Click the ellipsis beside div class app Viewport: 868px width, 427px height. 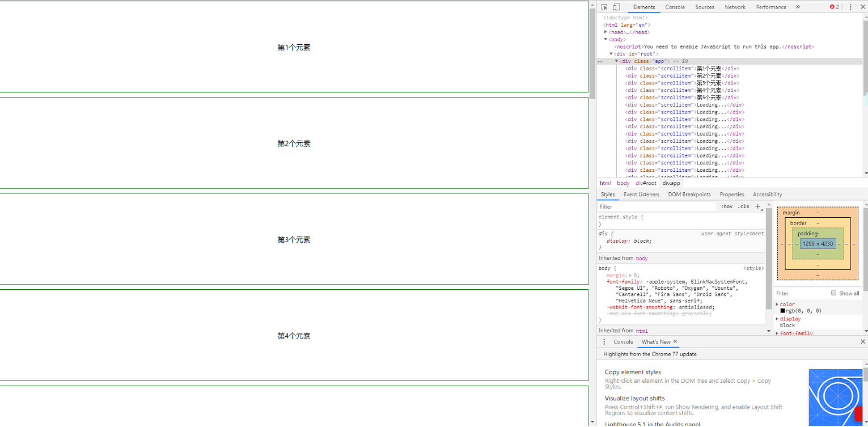600,61
